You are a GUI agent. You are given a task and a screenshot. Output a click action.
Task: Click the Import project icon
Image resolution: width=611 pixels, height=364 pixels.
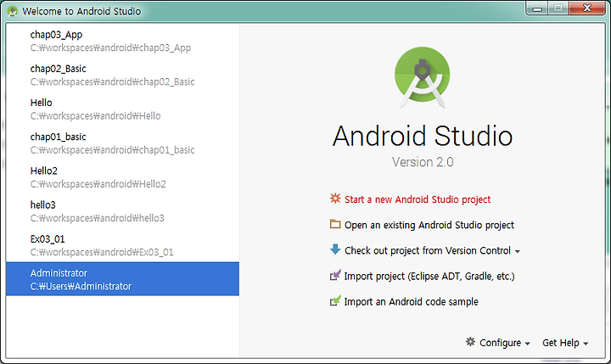tap(335, 275)
